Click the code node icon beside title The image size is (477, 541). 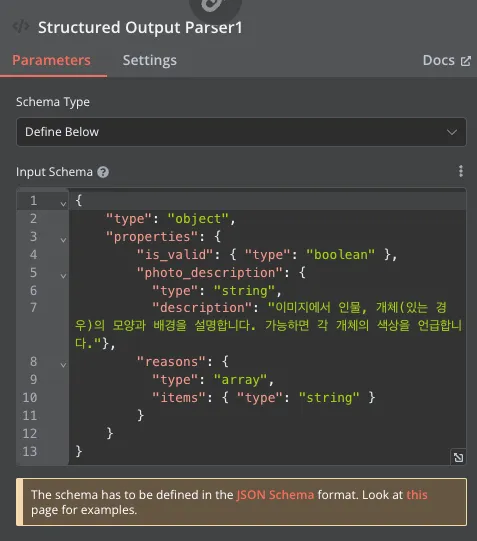[x=21, y=27]
